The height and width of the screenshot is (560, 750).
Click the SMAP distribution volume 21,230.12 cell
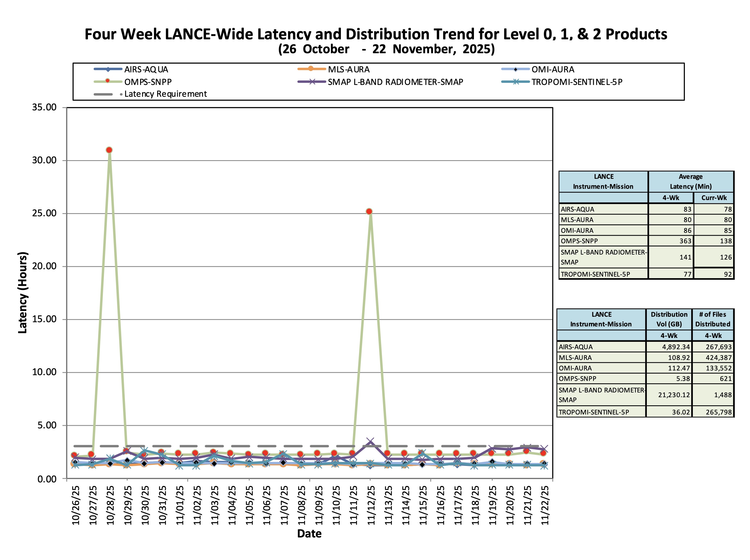click(x=673, y=395)
